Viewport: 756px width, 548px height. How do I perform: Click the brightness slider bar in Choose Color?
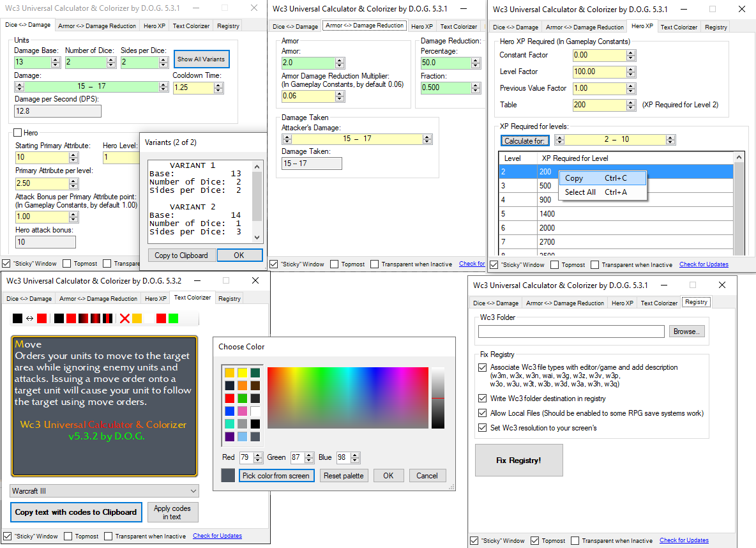(x=438, y=398)
